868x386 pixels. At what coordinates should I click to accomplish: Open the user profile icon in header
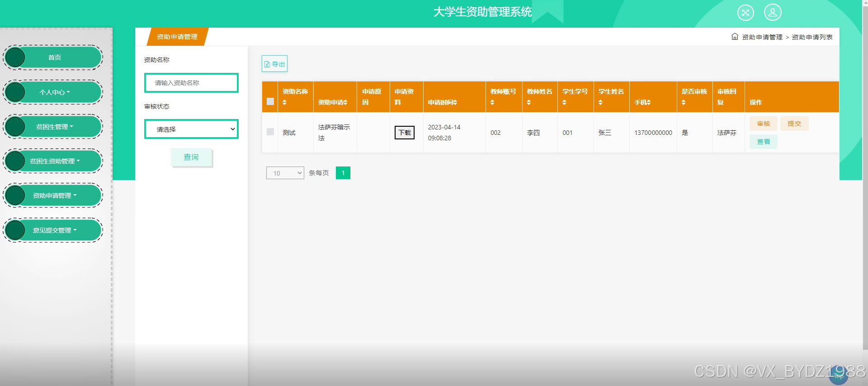coord(773,12)
